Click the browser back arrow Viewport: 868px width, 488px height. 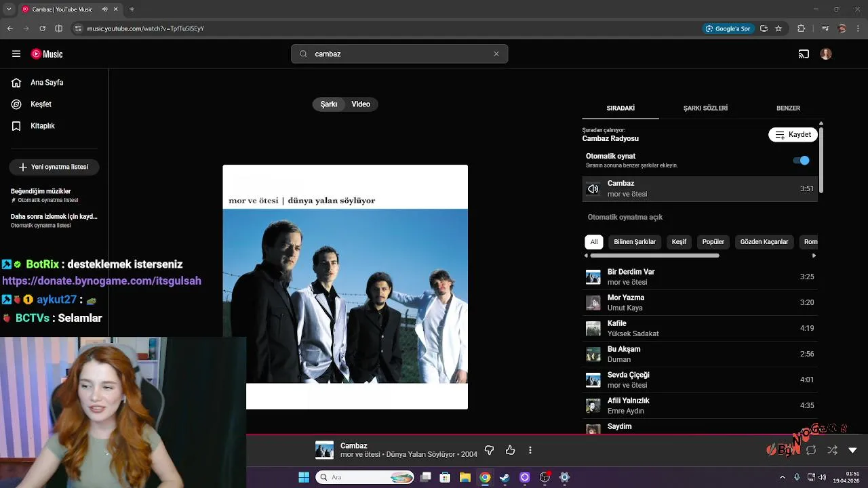[10, 28]
